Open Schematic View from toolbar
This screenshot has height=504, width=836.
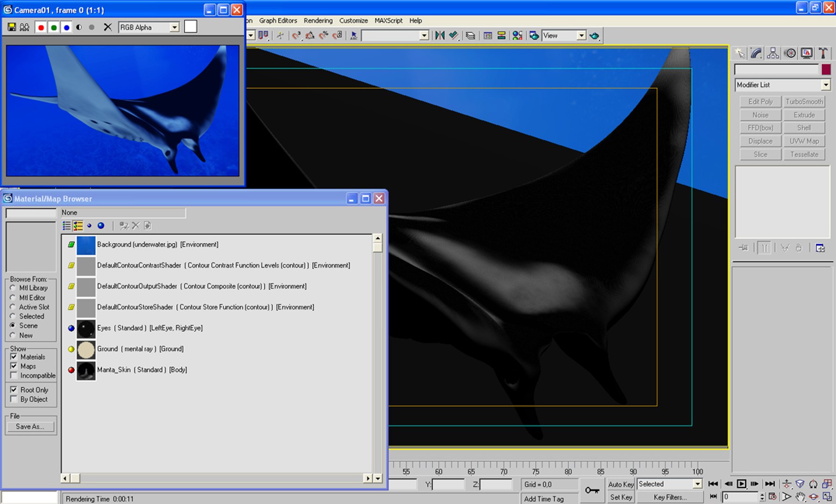(x=501, y=35)
